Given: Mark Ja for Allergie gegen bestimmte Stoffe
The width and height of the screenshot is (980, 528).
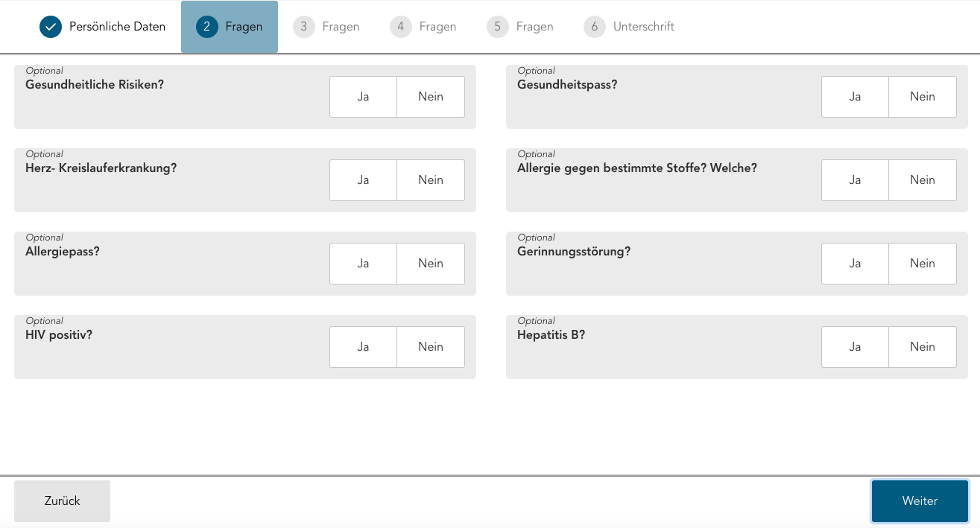Looking at the screenshot, I should click(x=856, y=180).
